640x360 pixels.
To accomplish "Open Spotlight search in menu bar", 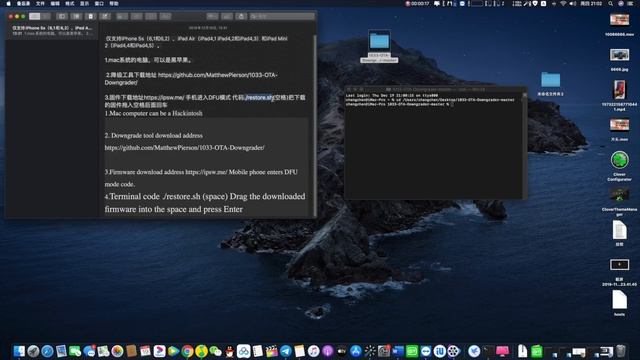I will [x=610, y=3].
